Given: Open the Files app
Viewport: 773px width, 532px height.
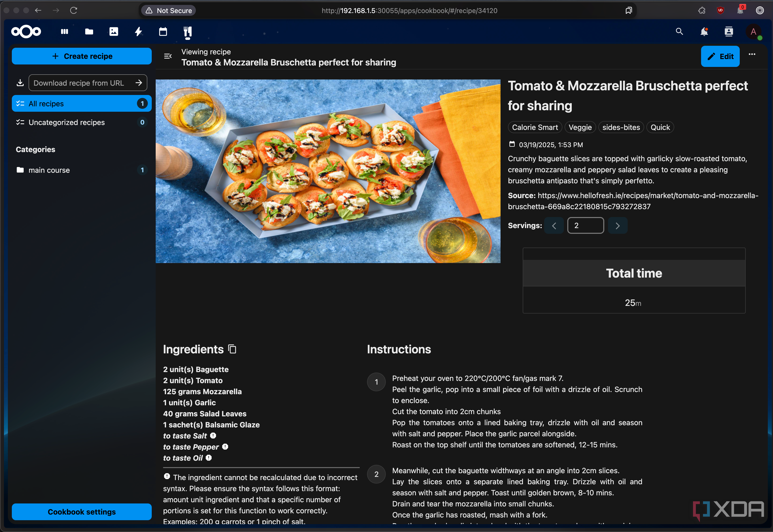Looking at the screenshot, I should [89, 32].
